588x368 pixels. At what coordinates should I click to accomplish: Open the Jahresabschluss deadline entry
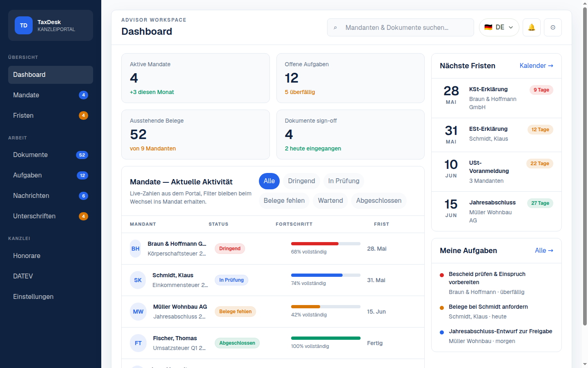click(x=497, y=211)
